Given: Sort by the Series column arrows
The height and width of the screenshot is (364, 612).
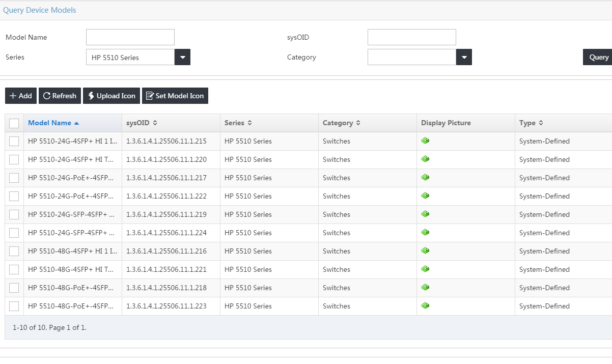Looking at the screenshot, I should (x=249, y=123).
